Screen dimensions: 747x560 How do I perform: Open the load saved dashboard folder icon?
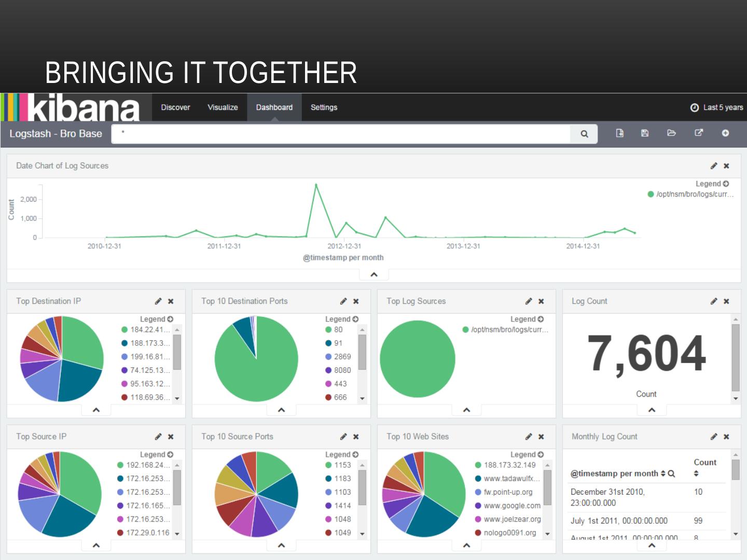coord(671,133)
